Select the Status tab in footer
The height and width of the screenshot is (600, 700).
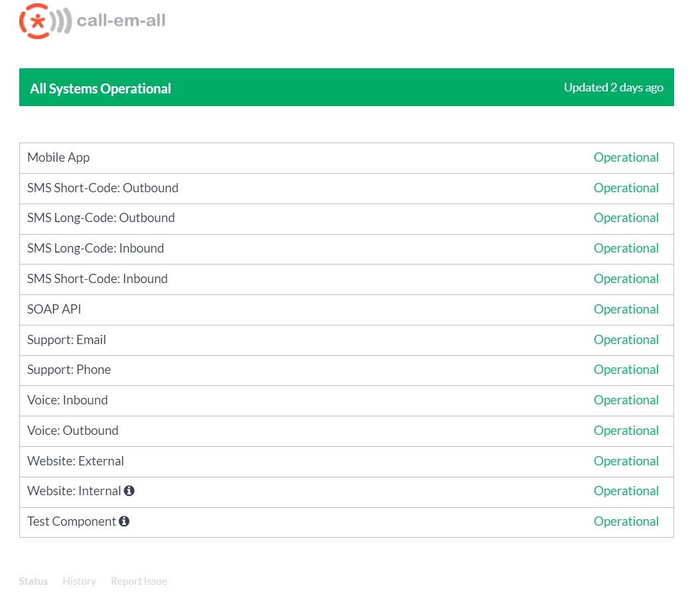click(x=33, y=581)
